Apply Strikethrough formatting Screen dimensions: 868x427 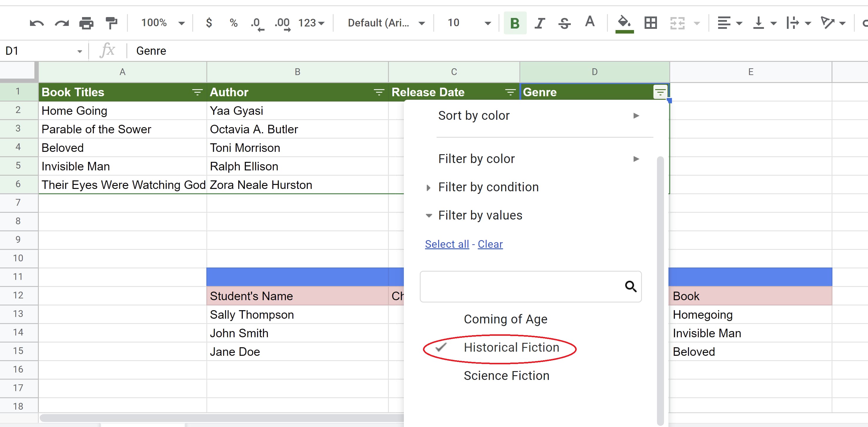pyautogui.click(x=564, y=23)
